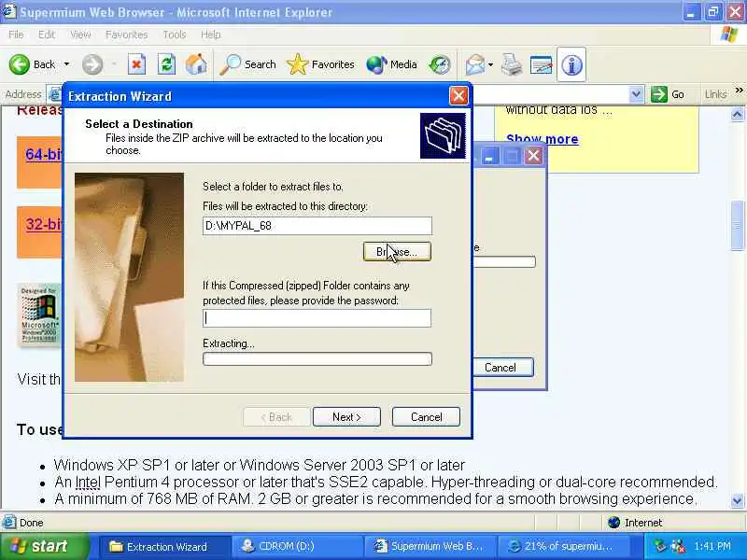The image size is (747, 560).
Task: Refresh the page using the green arrows icon
Action: [x=166, y=64]
